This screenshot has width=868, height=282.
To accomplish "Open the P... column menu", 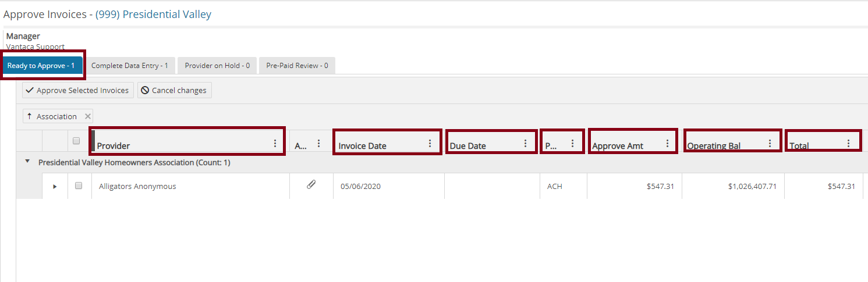I will [572, 144].
